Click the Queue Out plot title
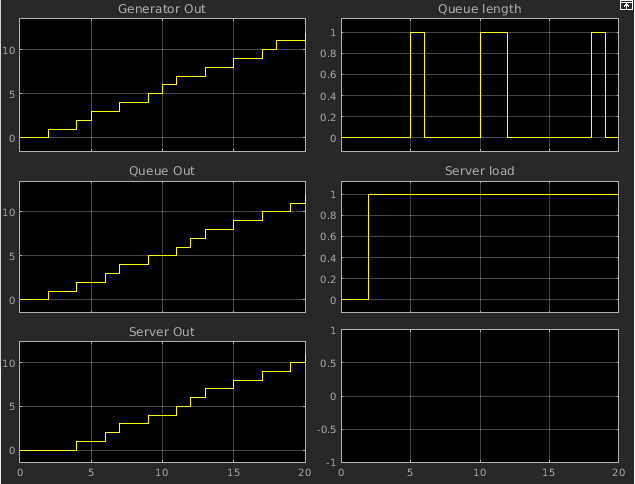The width and height of the screenshot is (635, 484). coord(162,170)
